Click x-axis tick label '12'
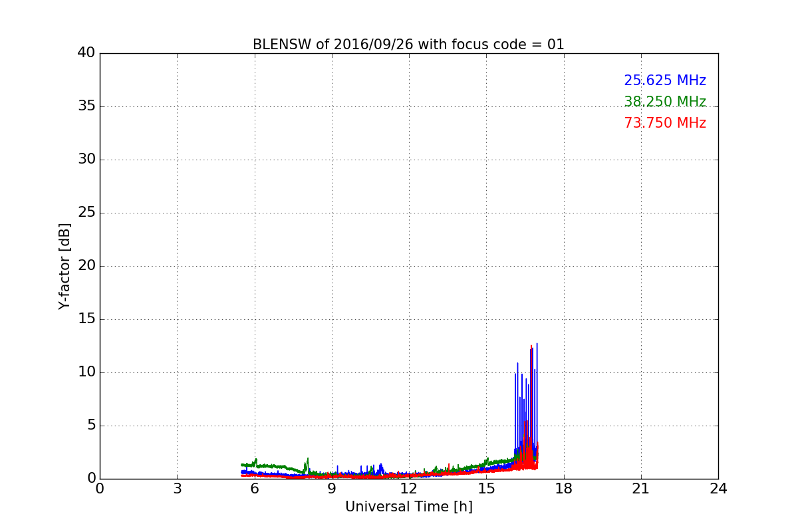 tap(409, 489)
